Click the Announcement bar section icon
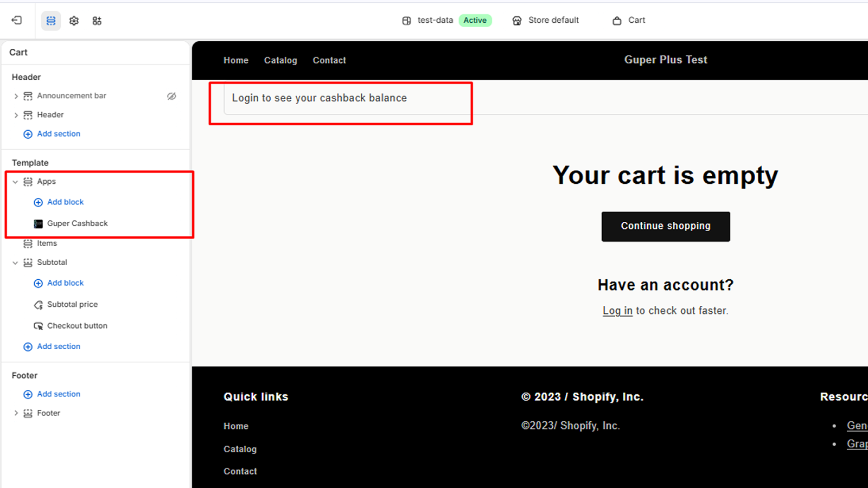 (x=28, y=96)
